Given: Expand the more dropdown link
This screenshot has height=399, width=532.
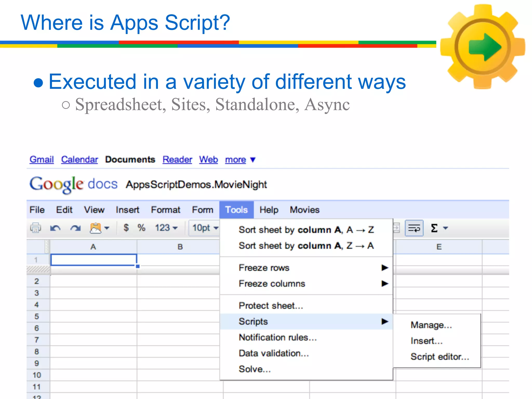Looking at the screenshot, I should coord(240,159).
